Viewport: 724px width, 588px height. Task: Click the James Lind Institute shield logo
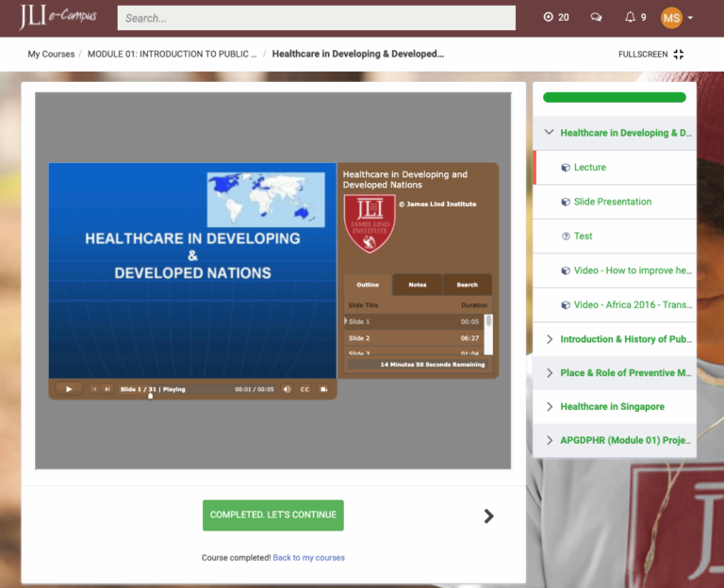pos(370,224)
